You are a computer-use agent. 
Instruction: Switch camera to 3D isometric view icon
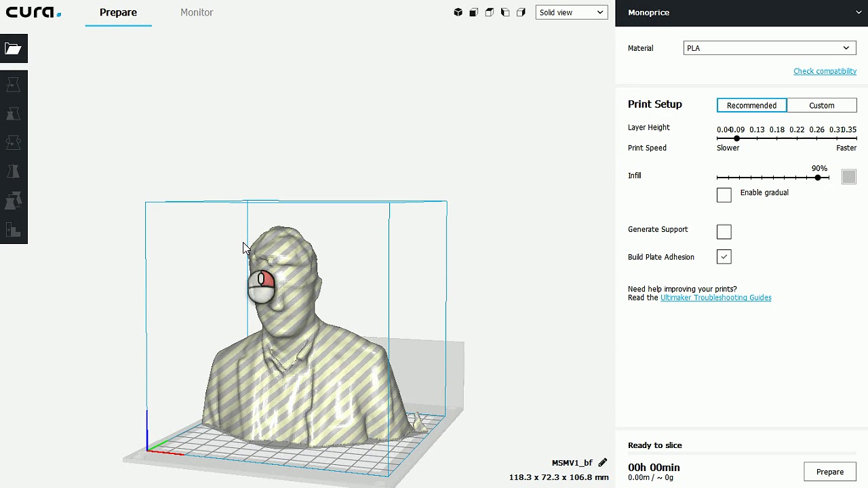(x=458, y=12)
